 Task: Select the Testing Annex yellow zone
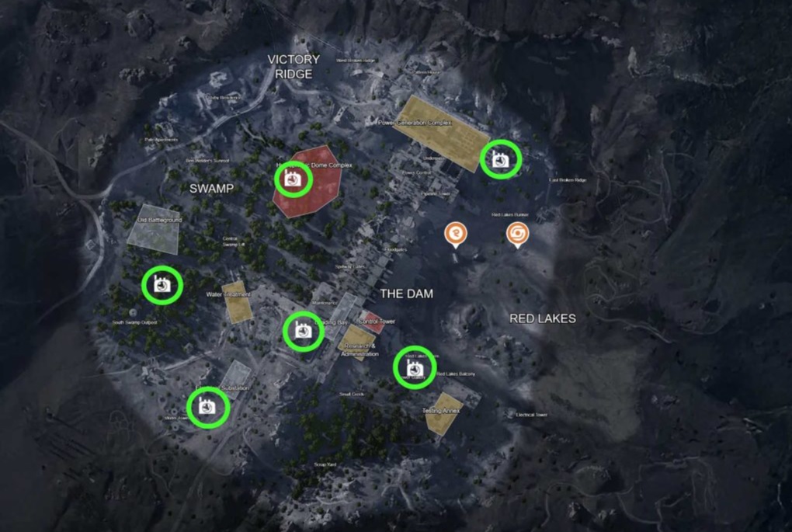click(443, 414)
